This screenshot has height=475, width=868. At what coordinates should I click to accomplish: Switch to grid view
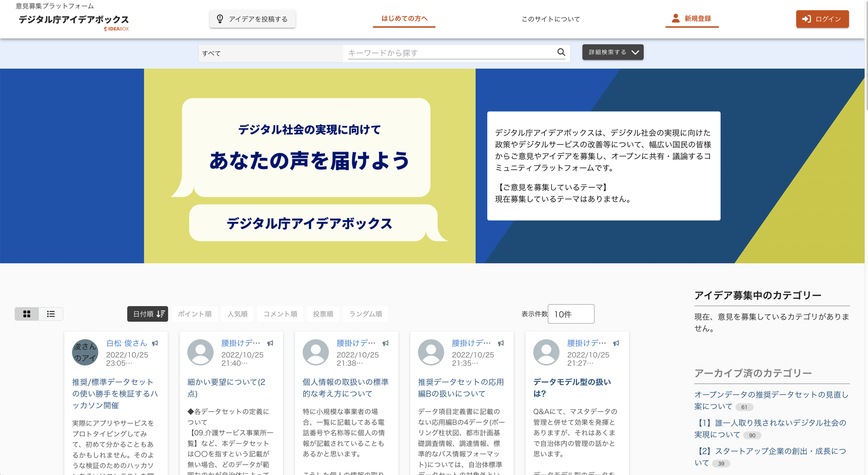(x=27, y=313)
